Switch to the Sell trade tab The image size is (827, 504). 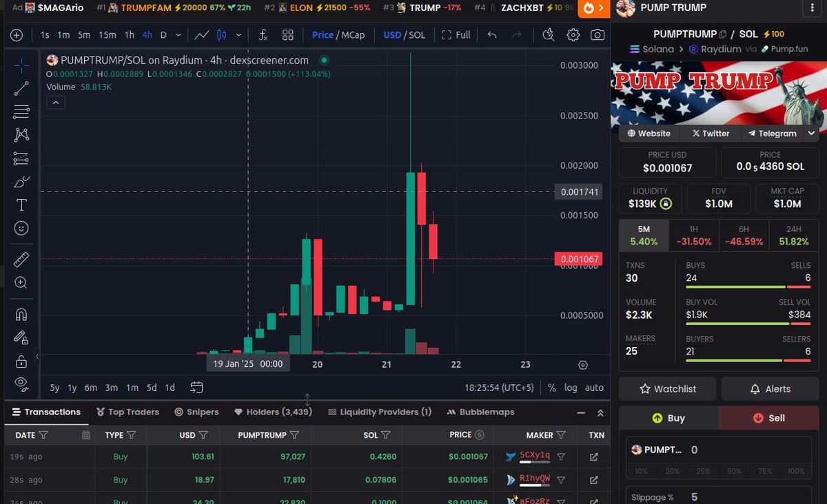click(768, 418)
